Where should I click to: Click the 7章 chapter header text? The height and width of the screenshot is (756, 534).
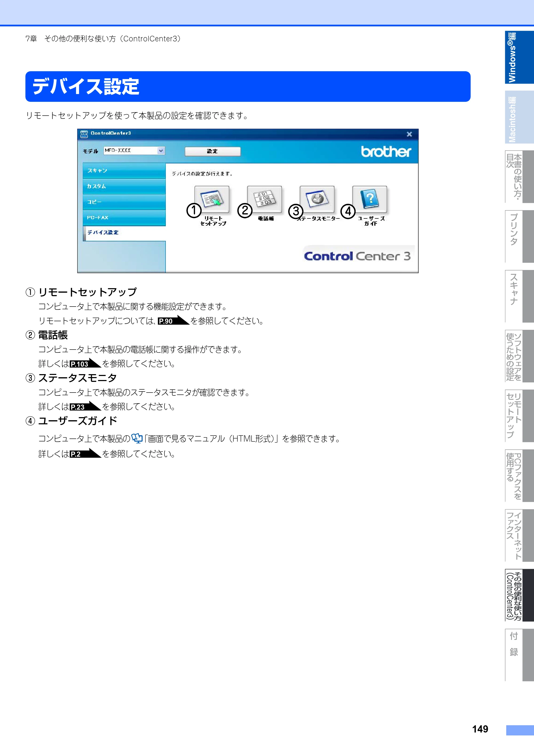point(103,39)
